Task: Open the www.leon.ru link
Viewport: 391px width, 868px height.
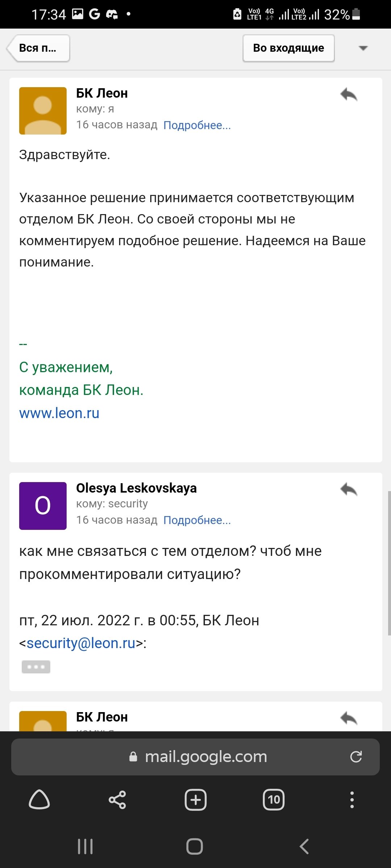Action: point(59,413)
